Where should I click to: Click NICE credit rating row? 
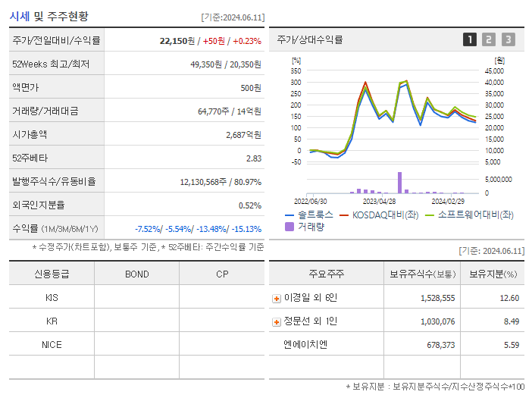(x=136, y=345)
